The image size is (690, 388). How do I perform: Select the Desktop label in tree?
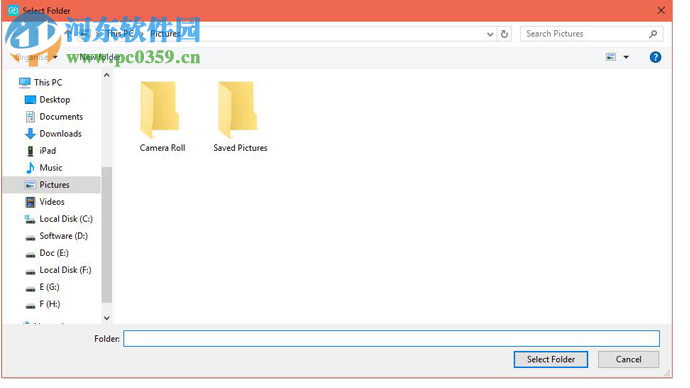pyautogui.click(x=55, y=100)
